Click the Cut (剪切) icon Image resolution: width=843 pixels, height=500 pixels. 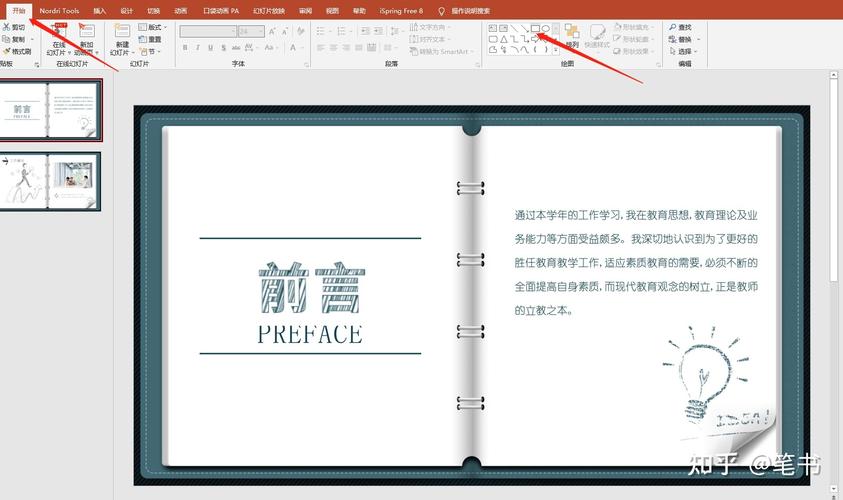6,27
